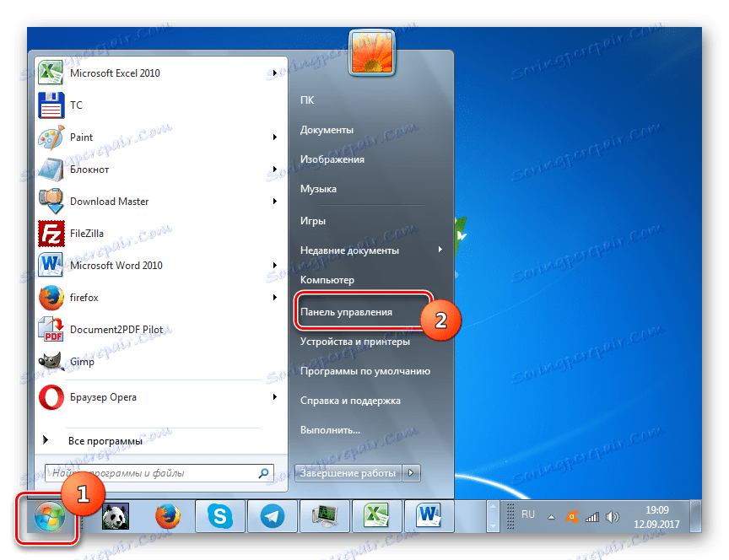Viewport: 729px width, 560px height.
Task: Open the panda icon on taskbar
Action: pos(116,517)
